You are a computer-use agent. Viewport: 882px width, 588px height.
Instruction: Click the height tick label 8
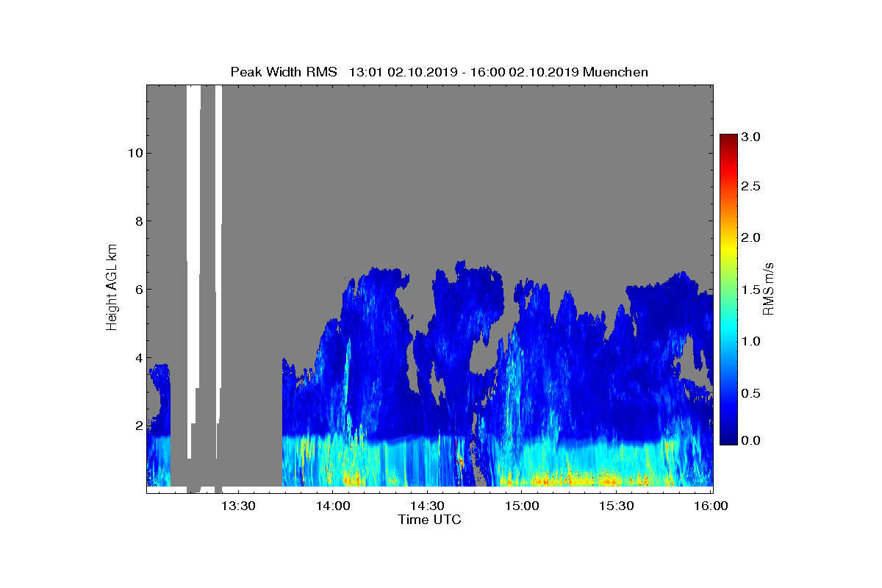137,221
